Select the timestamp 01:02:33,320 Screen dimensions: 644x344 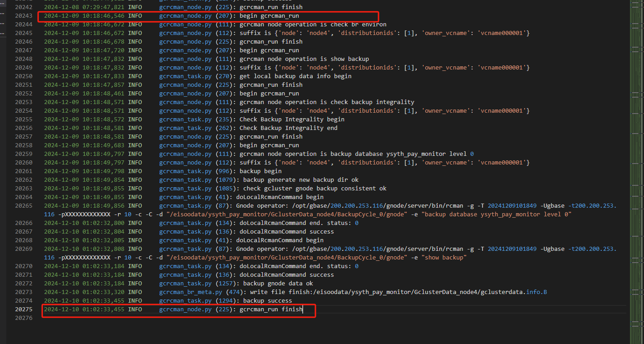tap(104, 292)
